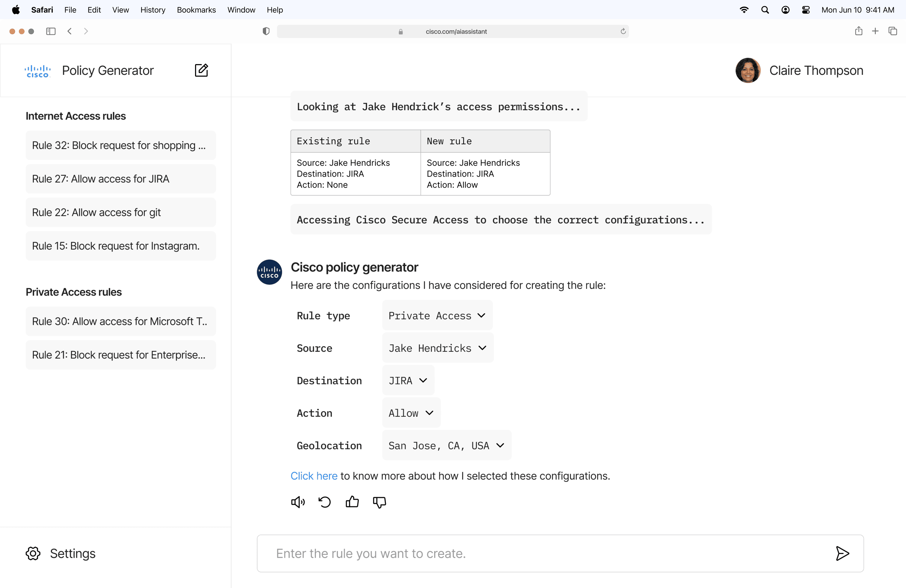Toggle Safari sidebar icon

(51, 31)
